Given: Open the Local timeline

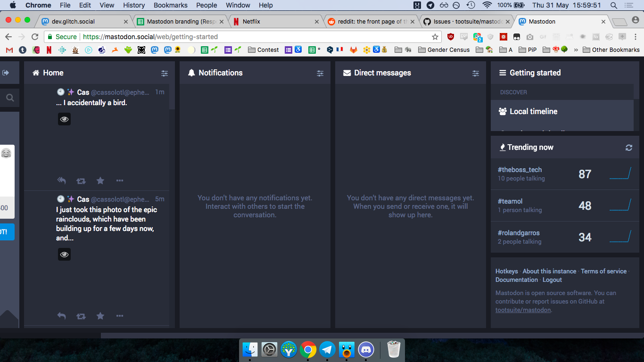Looking at the screenshot, I should pyautogui.click(x=533, y=111).
